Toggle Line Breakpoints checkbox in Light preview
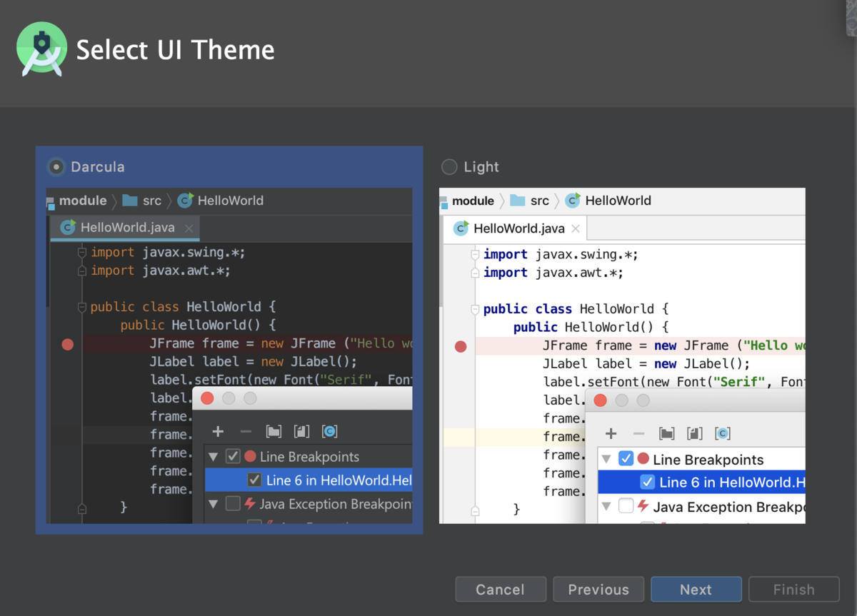857x616 pixels. point(626,459)
